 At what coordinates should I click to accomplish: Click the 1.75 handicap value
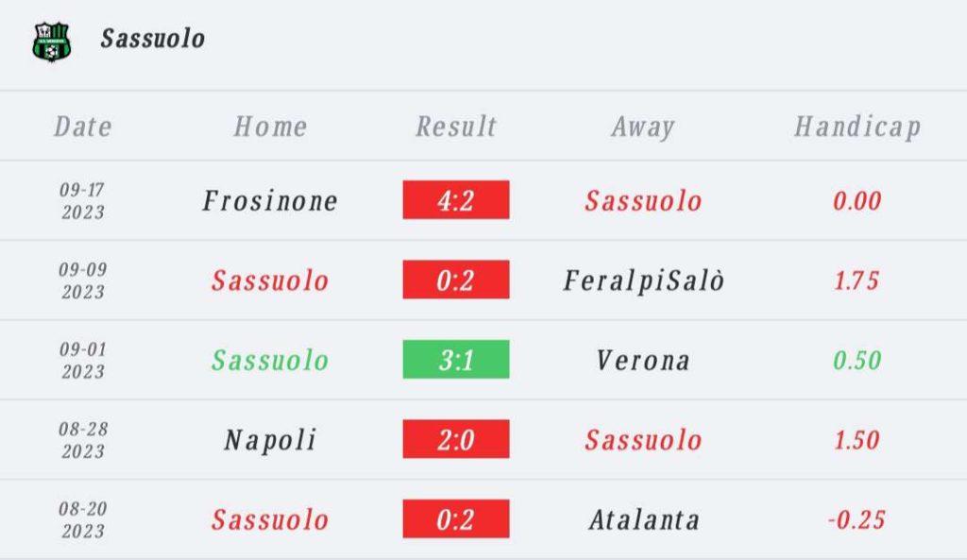tap(857, 280)
